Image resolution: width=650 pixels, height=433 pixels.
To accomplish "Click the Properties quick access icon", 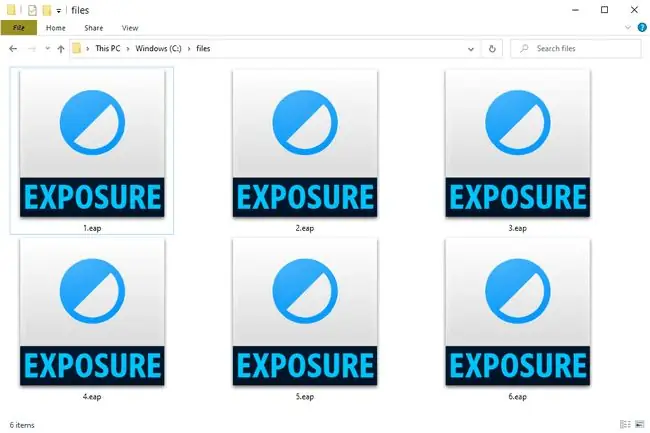I will click(32, 10).
